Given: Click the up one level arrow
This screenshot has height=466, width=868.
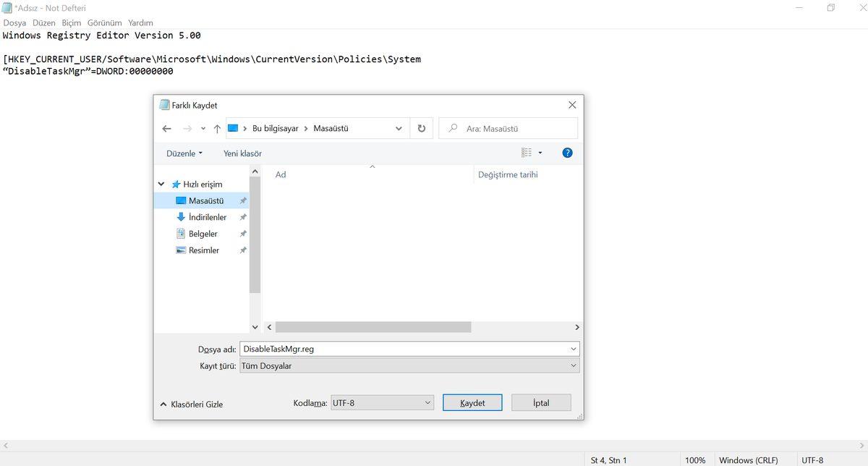Looking at the screenshot, I should 217,129.
